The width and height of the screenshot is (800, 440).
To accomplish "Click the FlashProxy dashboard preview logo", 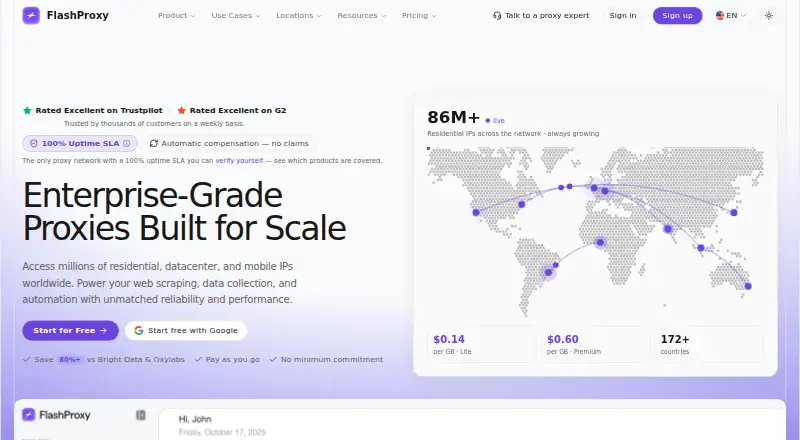I will pos(56,415).
